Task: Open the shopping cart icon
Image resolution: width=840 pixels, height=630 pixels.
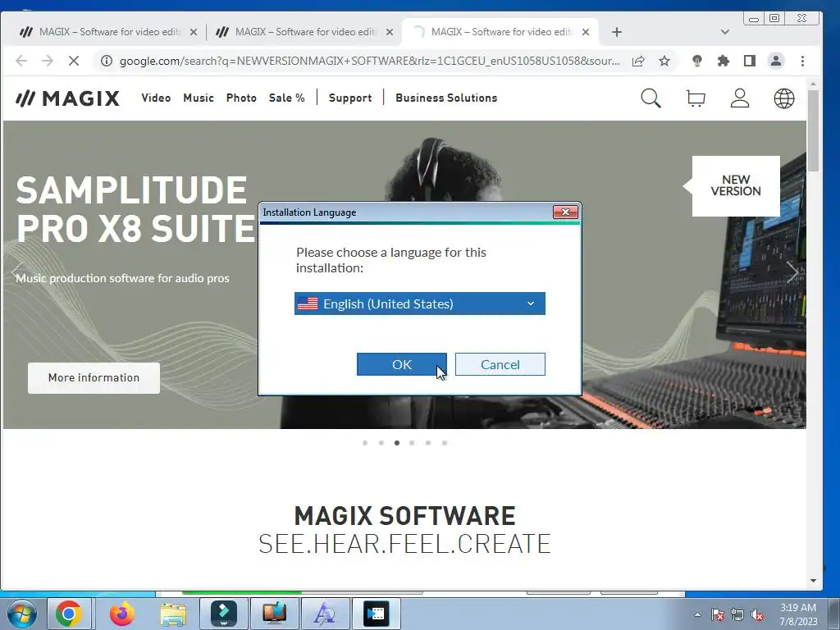Action: pyautogui.click(x=696, y=98)
